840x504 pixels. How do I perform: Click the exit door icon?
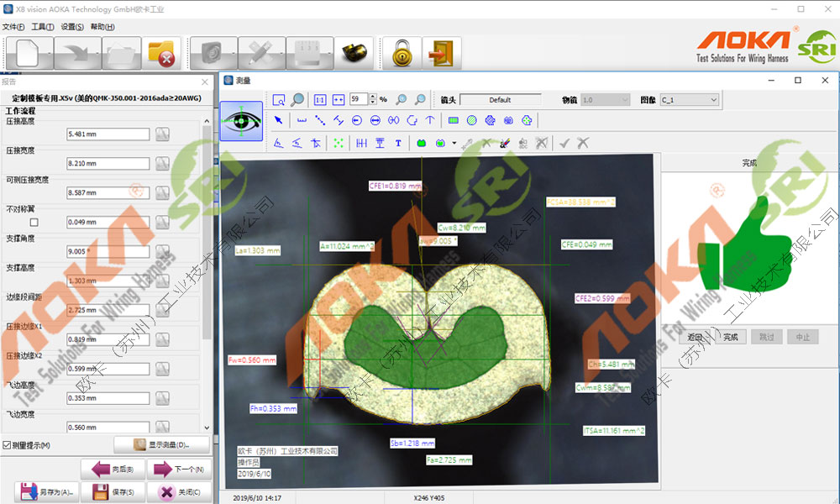pos(442,53)
